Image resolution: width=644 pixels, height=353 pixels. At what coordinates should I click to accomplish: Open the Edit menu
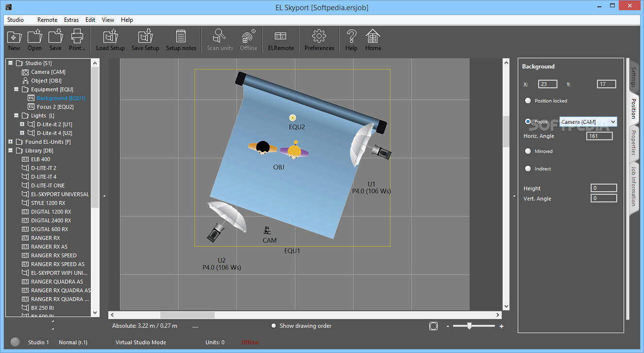tap(90, 20)
